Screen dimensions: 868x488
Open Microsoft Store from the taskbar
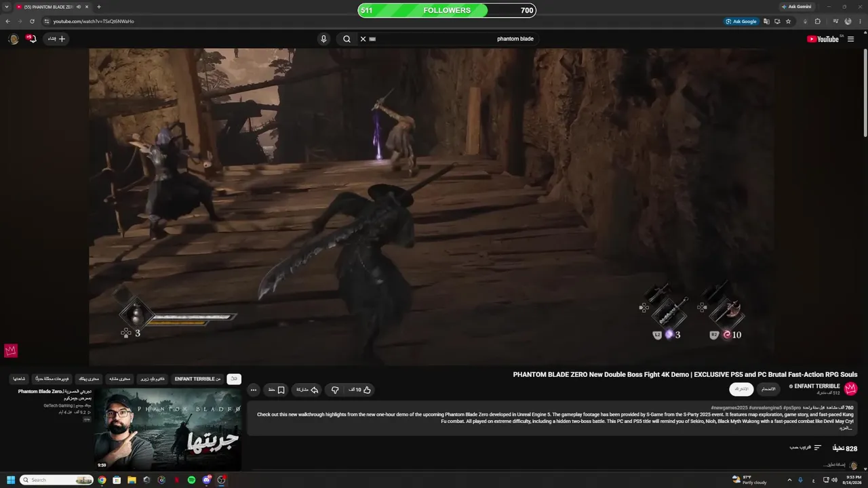click(117, 480)
